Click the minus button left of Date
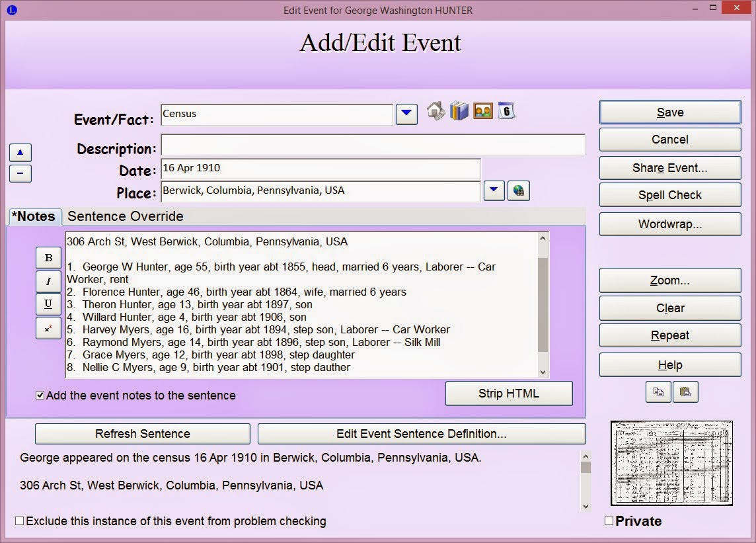 20,173
